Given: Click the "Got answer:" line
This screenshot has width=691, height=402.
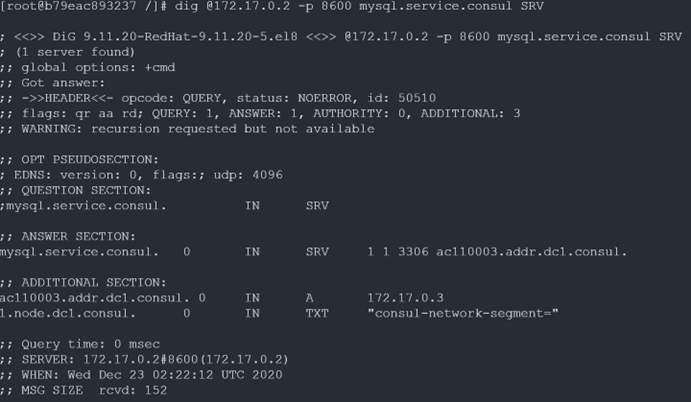Looking at the screenshot, I should pyautogui.click(x=52, y=83).
